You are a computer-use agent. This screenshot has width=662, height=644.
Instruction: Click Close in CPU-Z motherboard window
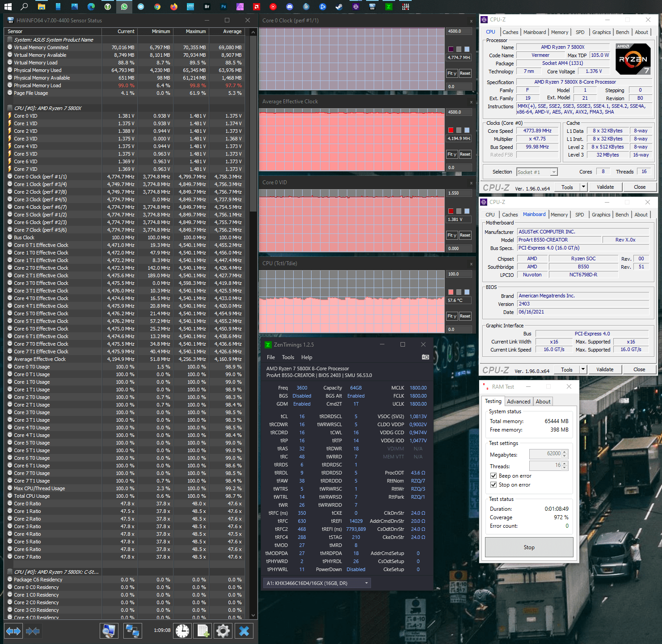pos(639,369)
